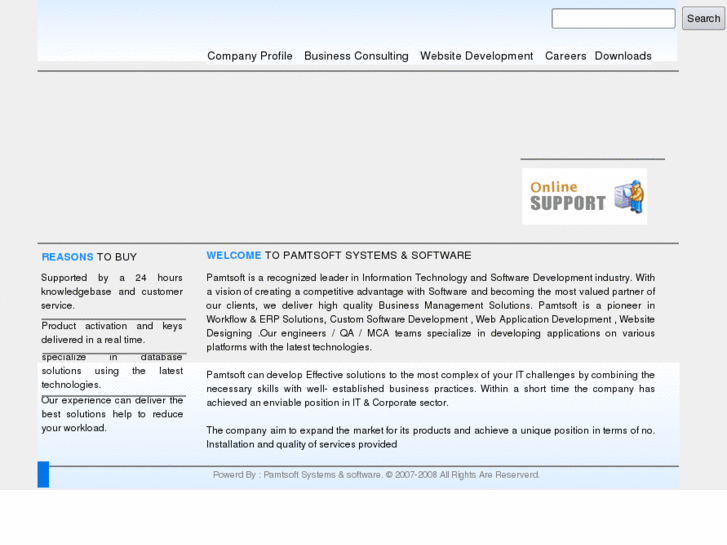Click the technician icon in Online Support banner

tap(629, 197)
